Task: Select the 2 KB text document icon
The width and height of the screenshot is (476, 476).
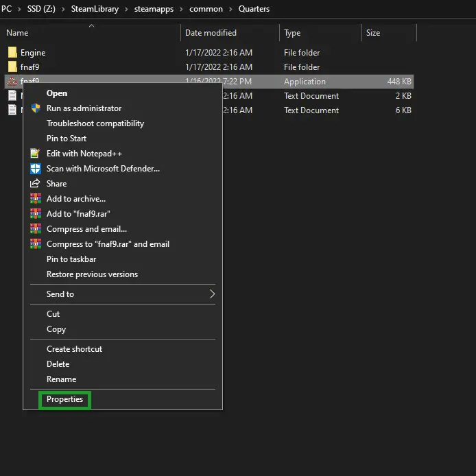Action: 12,95
